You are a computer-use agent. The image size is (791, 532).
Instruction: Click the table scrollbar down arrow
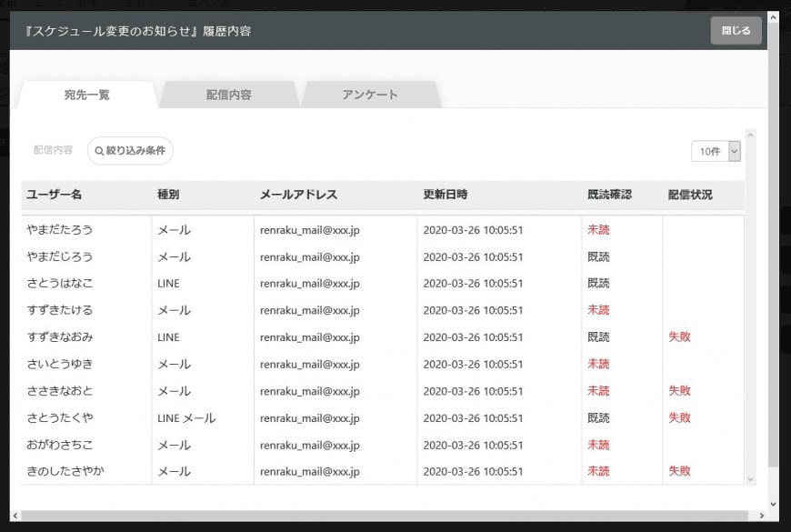(750, 479)
